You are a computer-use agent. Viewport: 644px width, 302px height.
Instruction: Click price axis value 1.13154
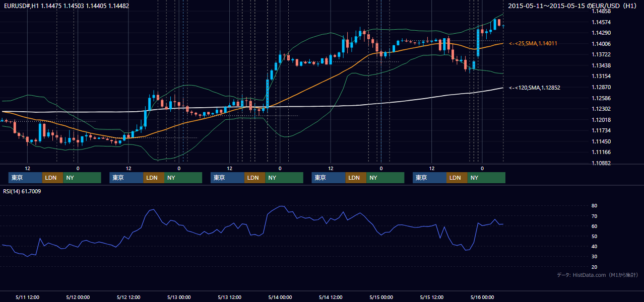tap(601, 76)
